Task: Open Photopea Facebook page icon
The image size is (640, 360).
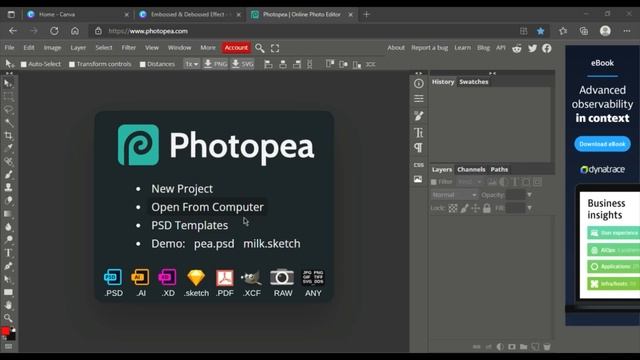Action: [x=547, y=48]
